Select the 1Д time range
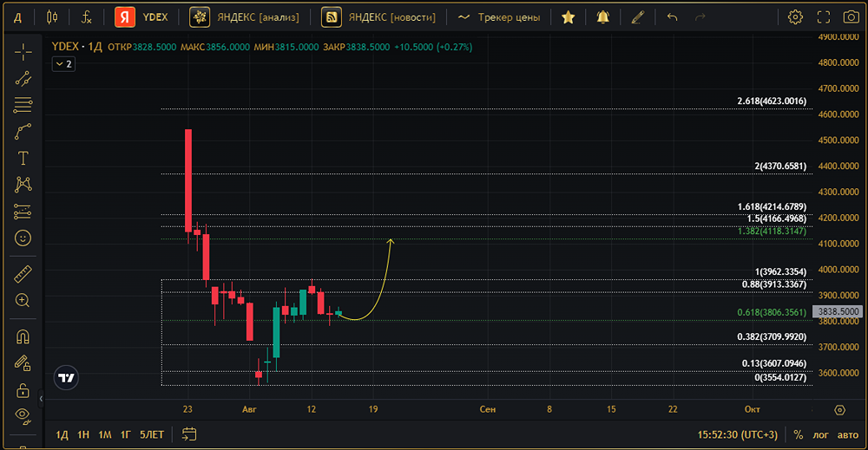 click(62, 434)
